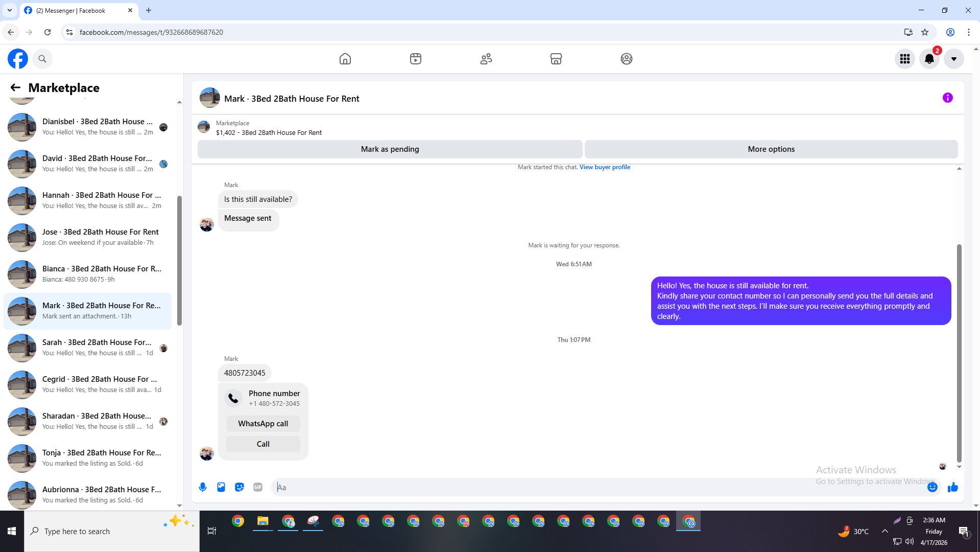This screenshot has height=552, width=980.
Task: Open the Windows Start menu
Action: point(12,532)
